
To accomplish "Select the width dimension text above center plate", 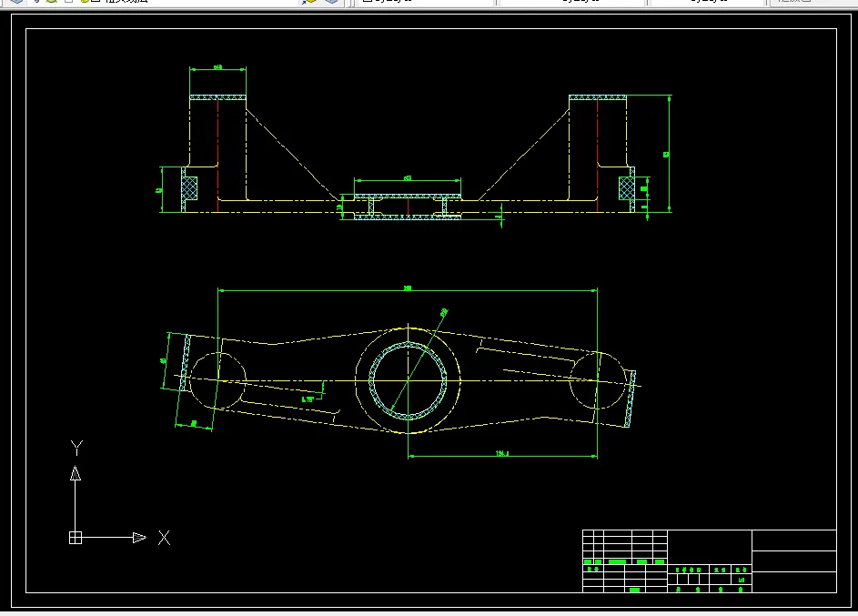I will click(x=408, y=177).
